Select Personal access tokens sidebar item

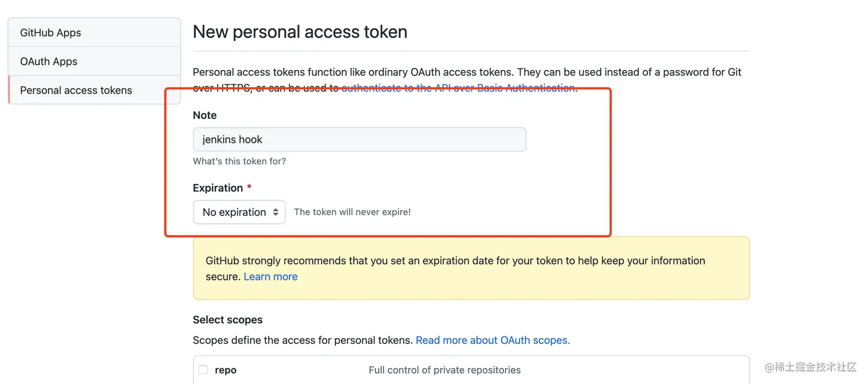pos(76,90)
